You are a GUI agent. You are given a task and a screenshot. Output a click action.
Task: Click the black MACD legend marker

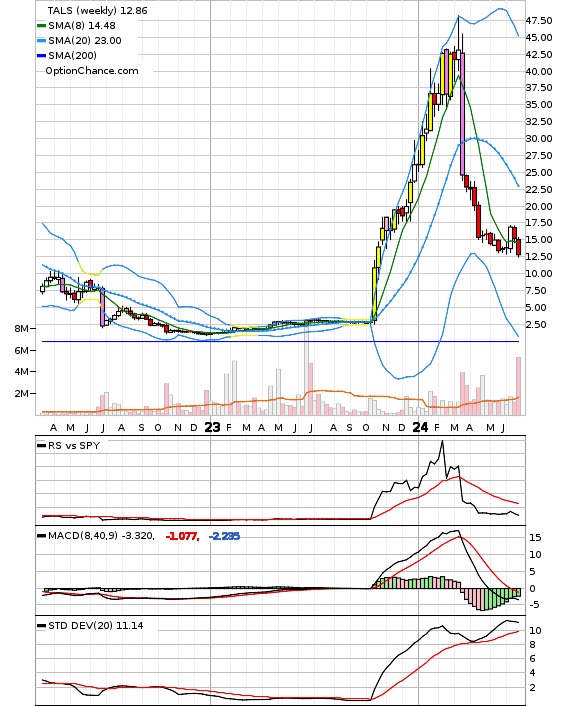point(41,536)
